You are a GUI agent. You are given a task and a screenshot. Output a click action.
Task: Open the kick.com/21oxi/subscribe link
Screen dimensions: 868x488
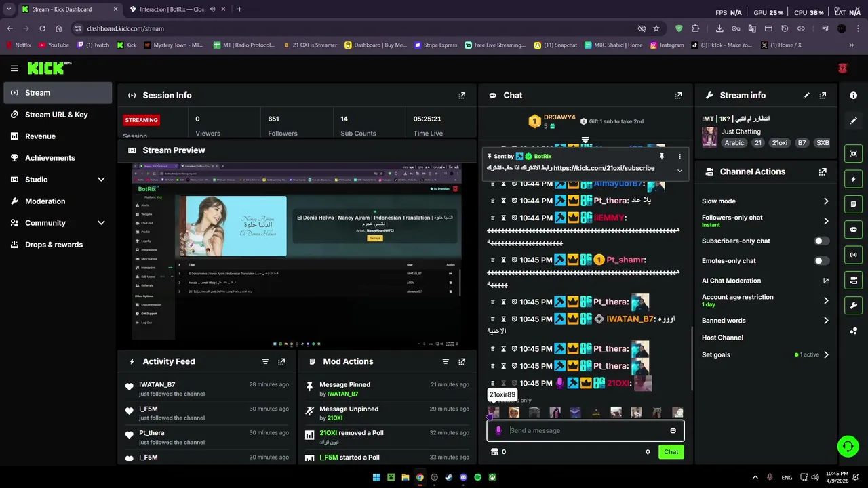(x=604, y=168)
